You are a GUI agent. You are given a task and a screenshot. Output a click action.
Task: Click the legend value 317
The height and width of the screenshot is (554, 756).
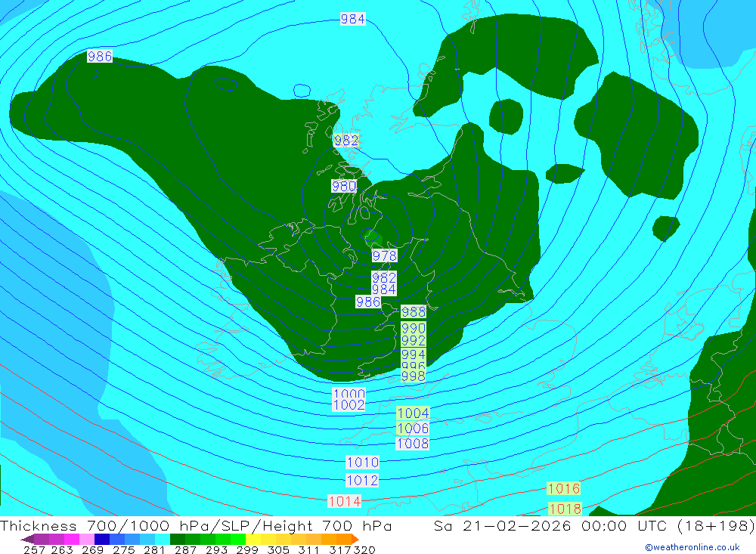pos(339,549)
